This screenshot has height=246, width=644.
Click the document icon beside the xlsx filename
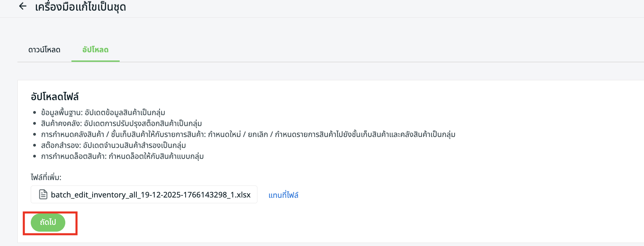pos(43,194)
